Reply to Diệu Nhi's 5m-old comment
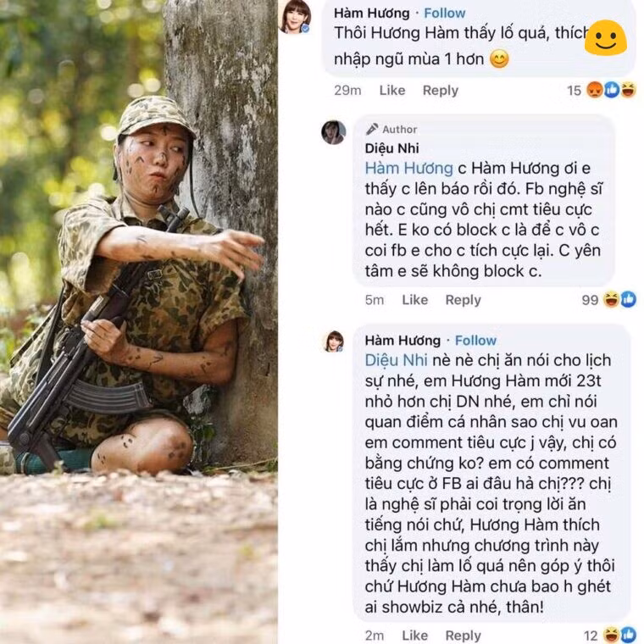The image size is (644, 644). click(463, 300)
